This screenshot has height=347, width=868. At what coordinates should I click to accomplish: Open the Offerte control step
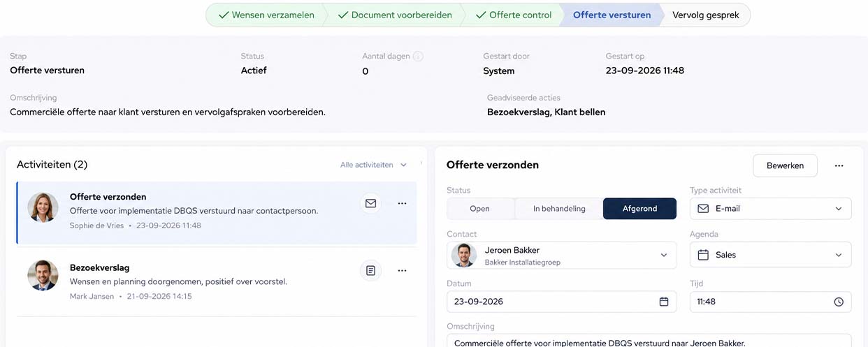[x=513, y=15]
